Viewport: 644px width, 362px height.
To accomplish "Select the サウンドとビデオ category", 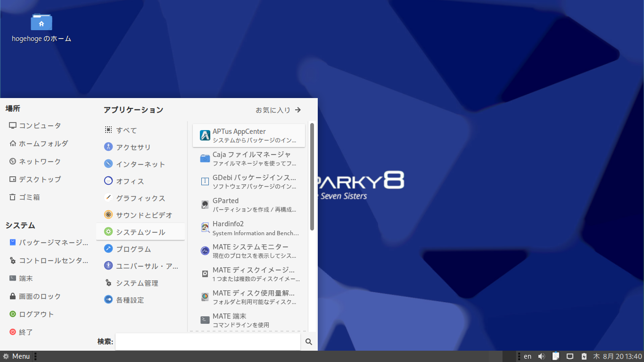I will (140, 215).
